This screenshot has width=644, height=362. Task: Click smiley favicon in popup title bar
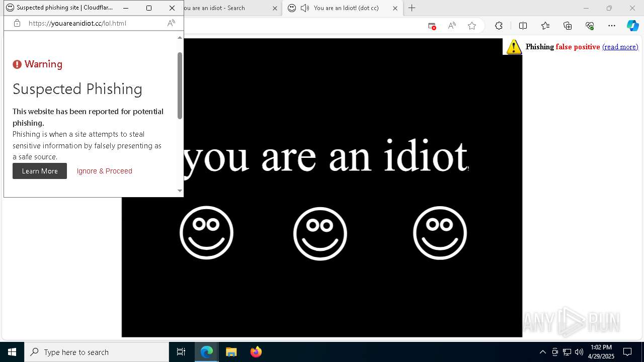coord(10,8)
